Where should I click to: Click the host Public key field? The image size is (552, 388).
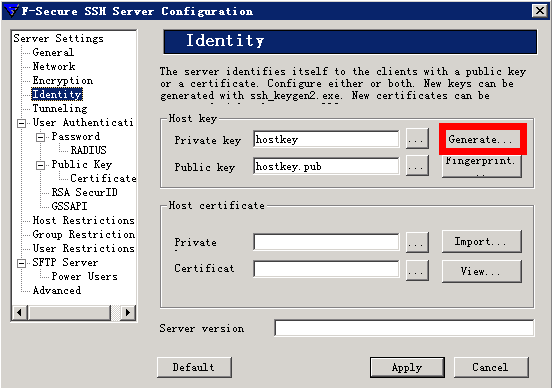pyautogui.click(x=326, y=166)
